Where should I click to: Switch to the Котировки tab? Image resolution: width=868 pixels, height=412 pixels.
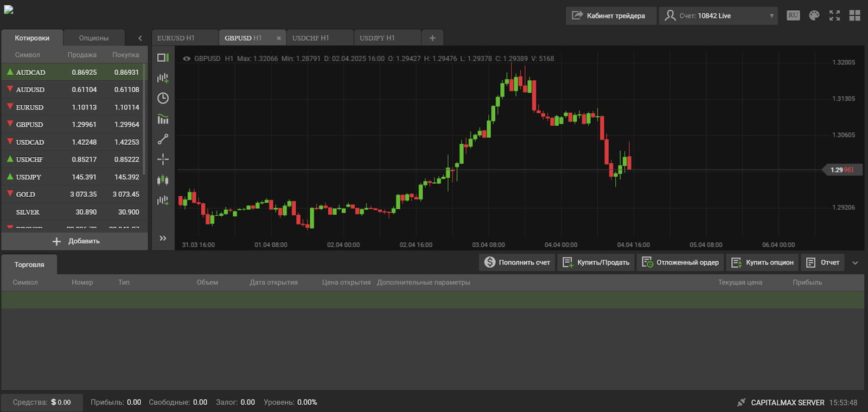(x=32, y=38)
